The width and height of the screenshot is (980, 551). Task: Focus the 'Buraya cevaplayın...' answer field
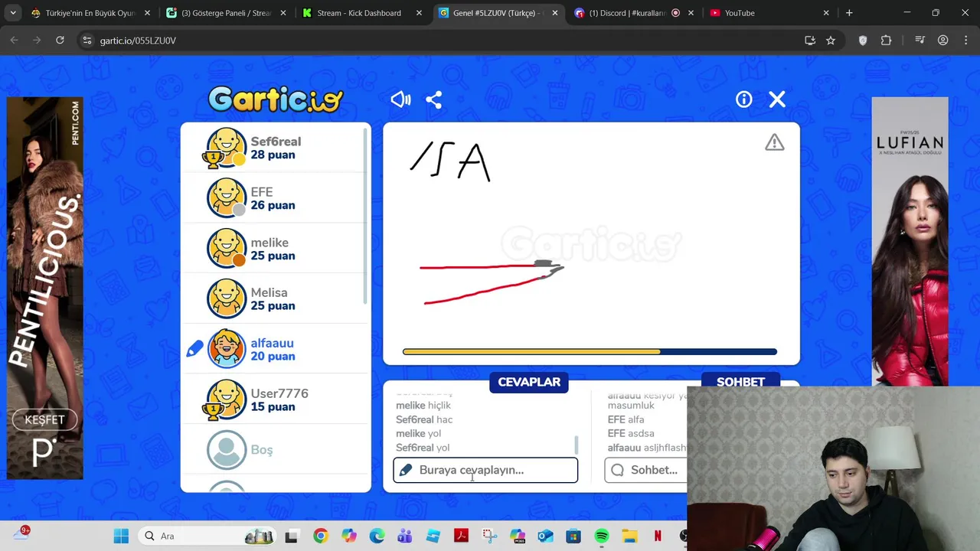pyautogui.click(x=485, y=470)
